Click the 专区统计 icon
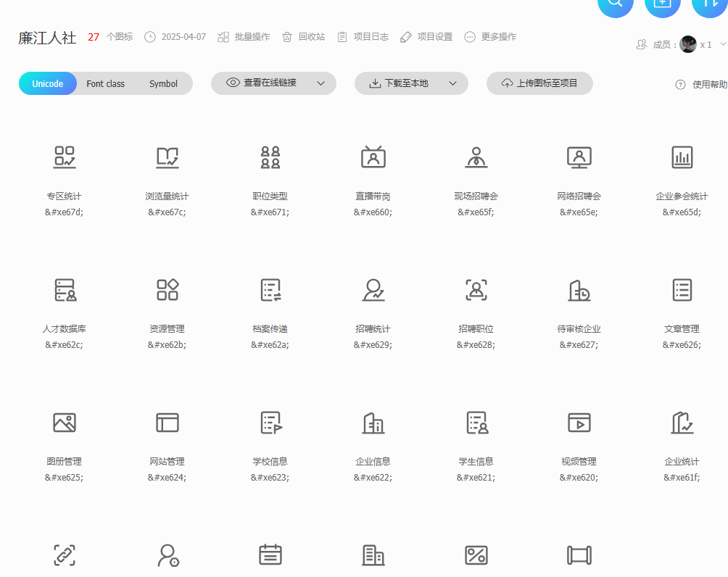The width and height of the screenshot is (728, 577). tap(65, 157)
